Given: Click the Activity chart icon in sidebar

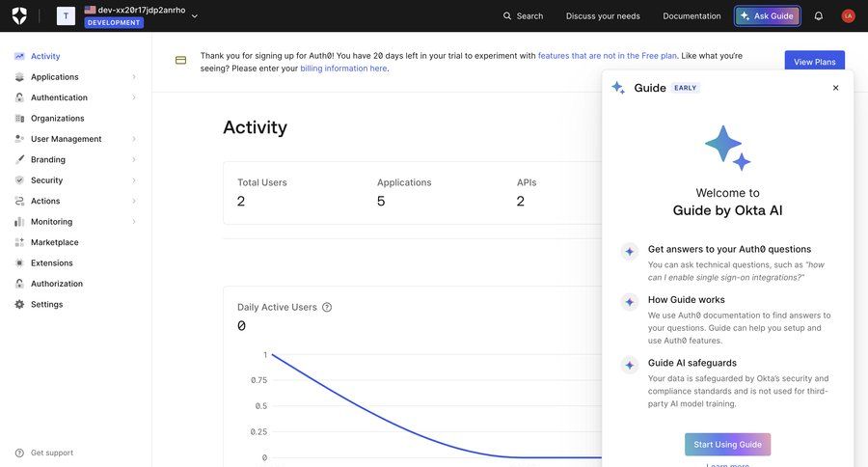Looking at the screenshot, I should [x=19, y=56].
